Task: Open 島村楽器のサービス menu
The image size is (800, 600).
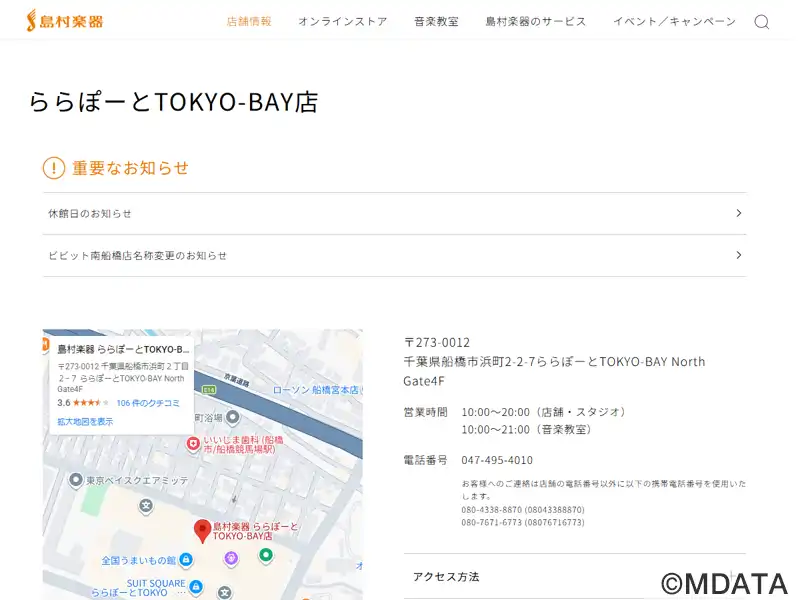Action: 536,22
